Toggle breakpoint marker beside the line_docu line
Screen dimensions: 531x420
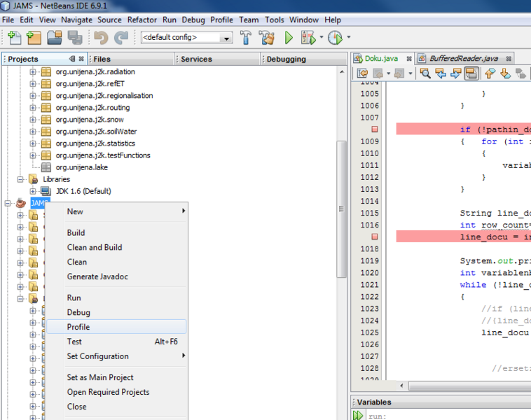(374, 237)
